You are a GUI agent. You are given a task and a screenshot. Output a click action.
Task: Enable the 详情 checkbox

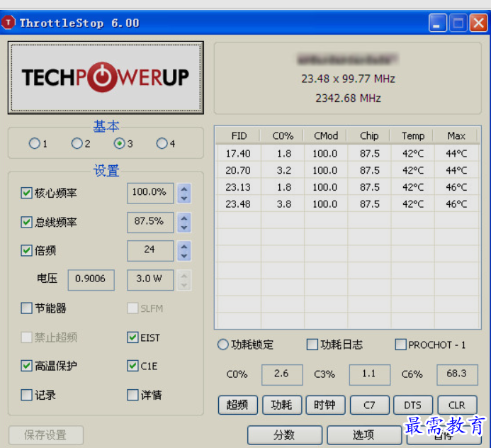pos(132,395)
